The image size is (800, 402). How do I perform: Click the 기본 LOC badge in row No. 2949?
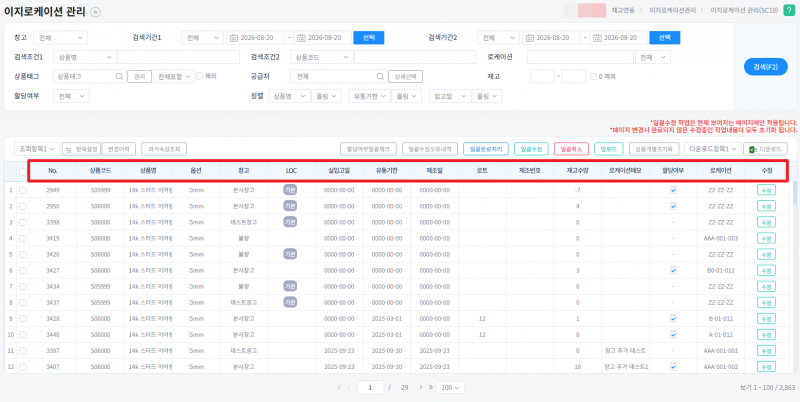290,190
